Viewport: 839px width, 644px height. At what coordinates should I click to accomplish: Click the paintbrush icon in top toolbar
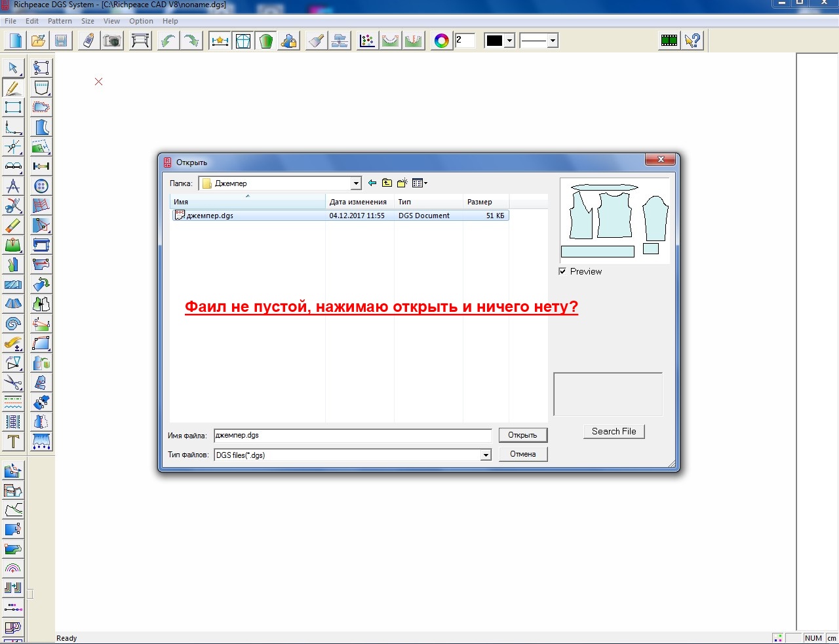click(317, 41)
